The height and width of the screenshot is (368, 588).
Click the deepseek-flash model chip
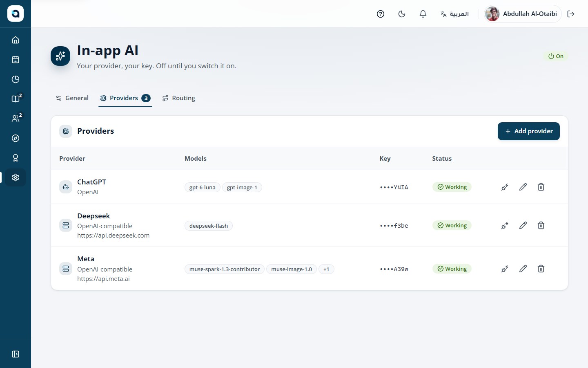(x=209, y=226)
